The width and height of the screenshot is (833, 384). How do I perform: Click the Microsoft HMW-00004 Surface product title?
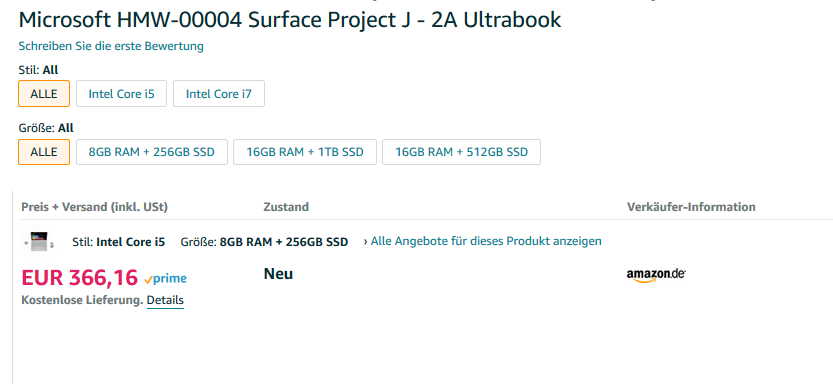pos(290,20)
